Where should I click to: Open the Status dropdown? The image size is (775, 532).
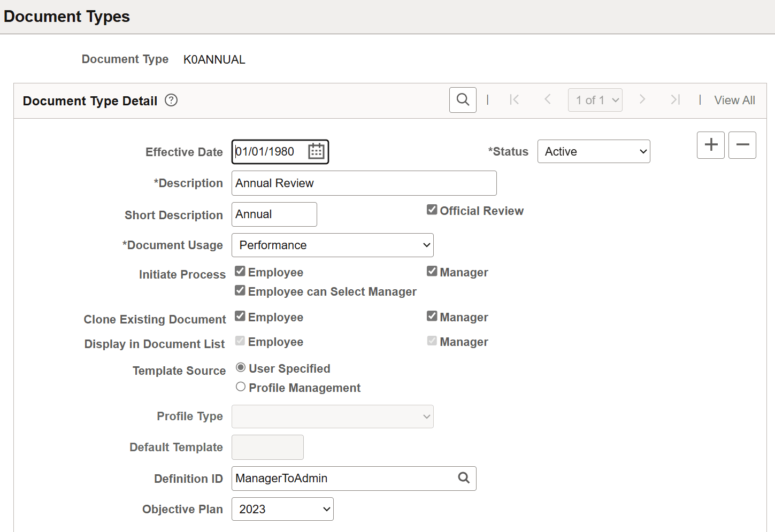[x=593, y=151]
